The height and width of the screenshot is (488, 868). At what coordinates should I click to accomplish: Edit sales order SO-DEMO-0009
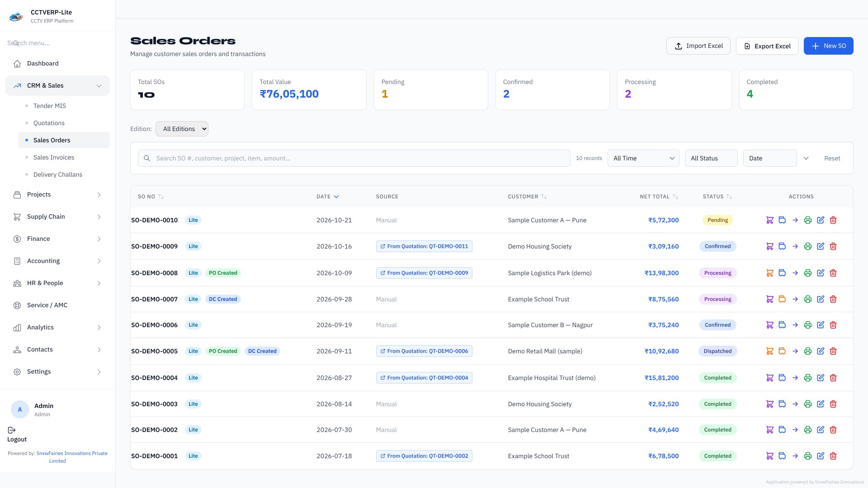[x=821, y=246]
